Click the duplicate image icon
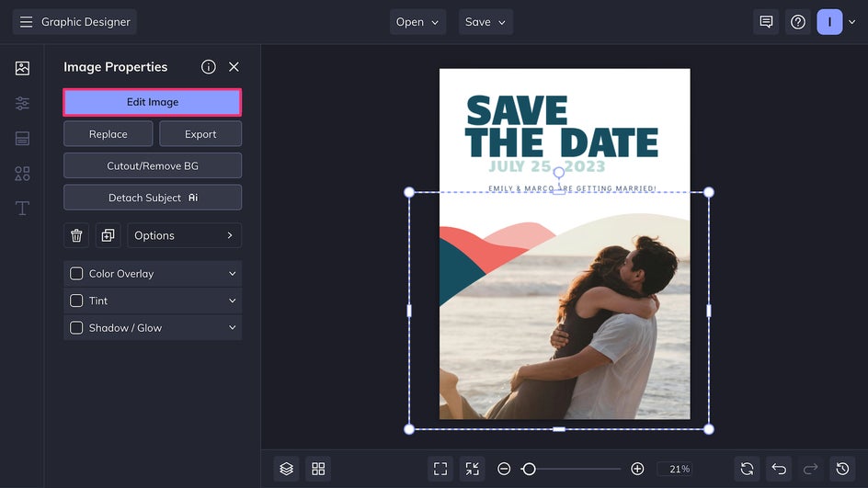The image size is (868, 488). click(108, 236)
